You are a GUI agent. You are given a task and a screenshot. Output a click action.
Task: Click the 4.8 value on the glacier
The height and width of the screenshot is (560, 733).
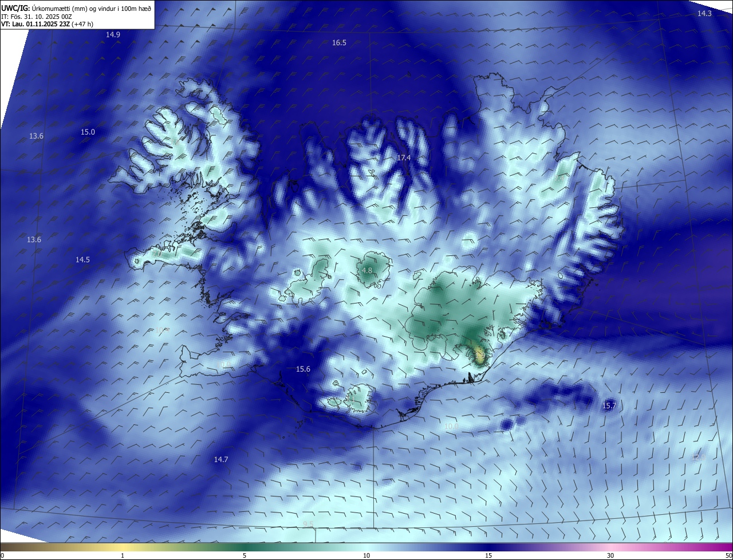(366, 271)
